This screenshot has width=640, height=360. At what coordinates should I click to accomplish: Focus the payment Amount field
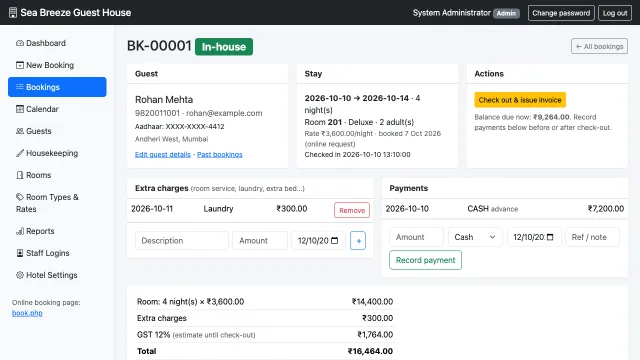(x=416, y=237)
